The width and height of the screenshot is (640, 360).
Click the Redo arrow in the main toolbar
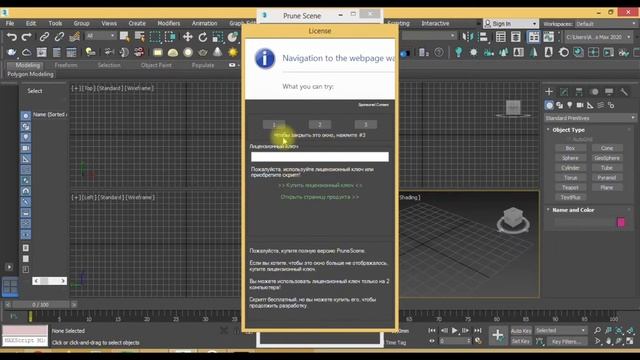point(27,37)
